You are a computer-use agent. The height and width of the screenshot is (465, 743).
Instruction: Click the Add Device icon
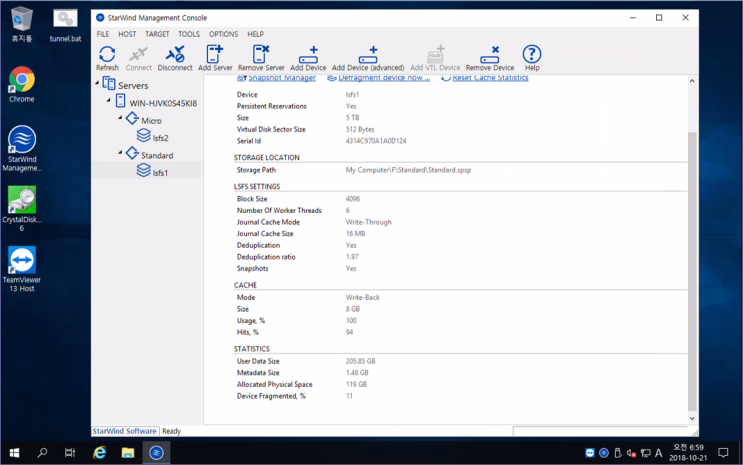(308, 58)
